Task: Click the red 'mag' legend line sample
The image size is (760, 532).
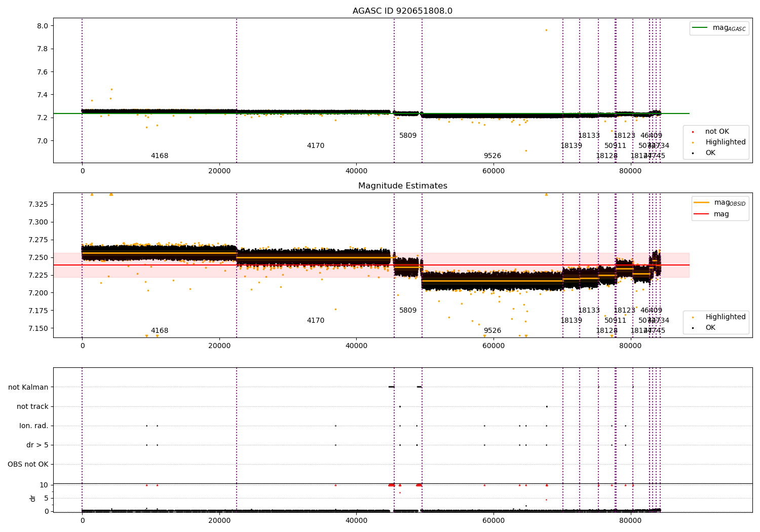Action: pyautogui.click(x=702, y=214)
